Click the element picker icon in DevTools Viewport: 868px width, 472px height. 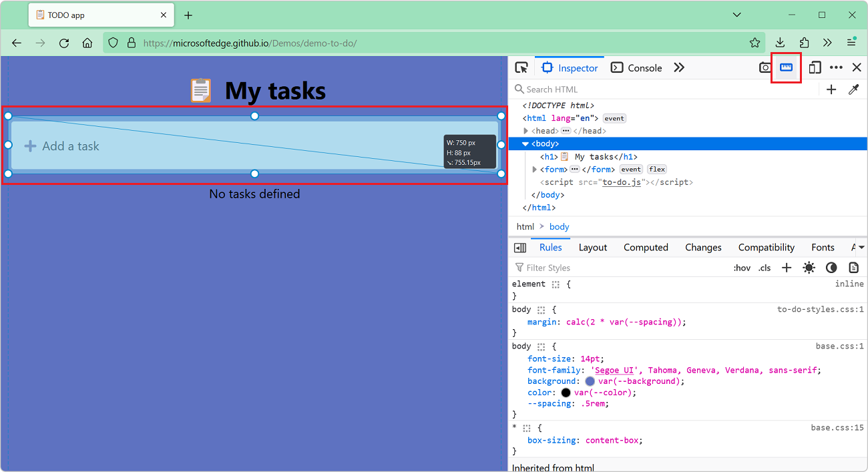pos(522,67)
